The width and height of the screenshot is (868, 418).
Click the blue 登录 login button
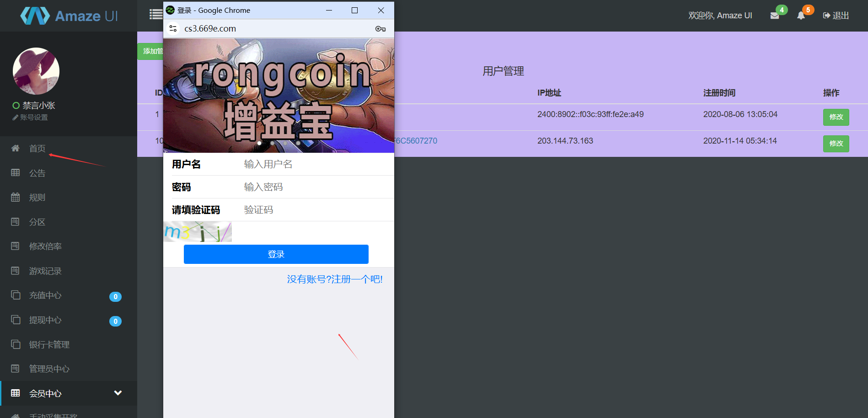276,254
